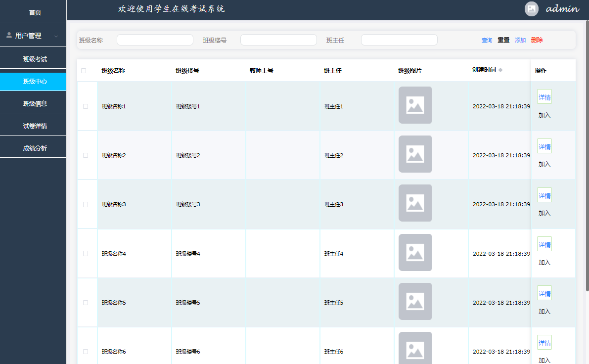
Task: Open the class image thumbnail for 班级名称3
Action: pyautogui.click(x=415, y=203)
